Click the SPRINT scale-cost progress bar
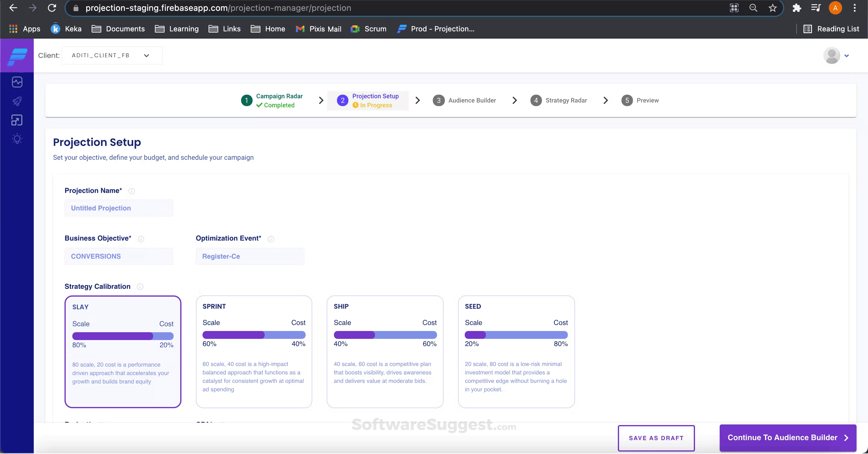 [x=254, y=335]
